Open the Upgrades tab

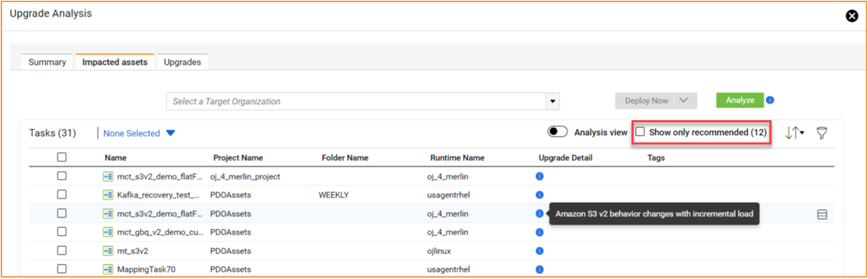182,62
